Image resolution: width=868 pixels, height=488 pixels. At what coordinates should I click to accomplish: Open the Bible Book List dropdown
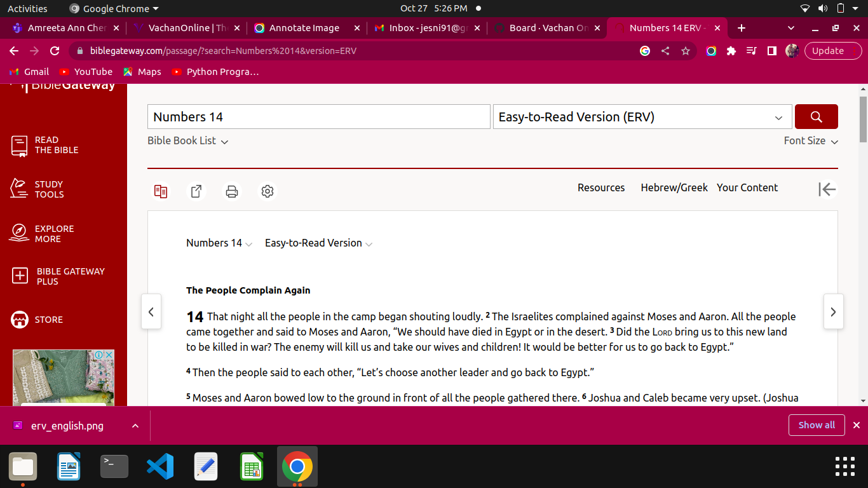coord(187,140)
